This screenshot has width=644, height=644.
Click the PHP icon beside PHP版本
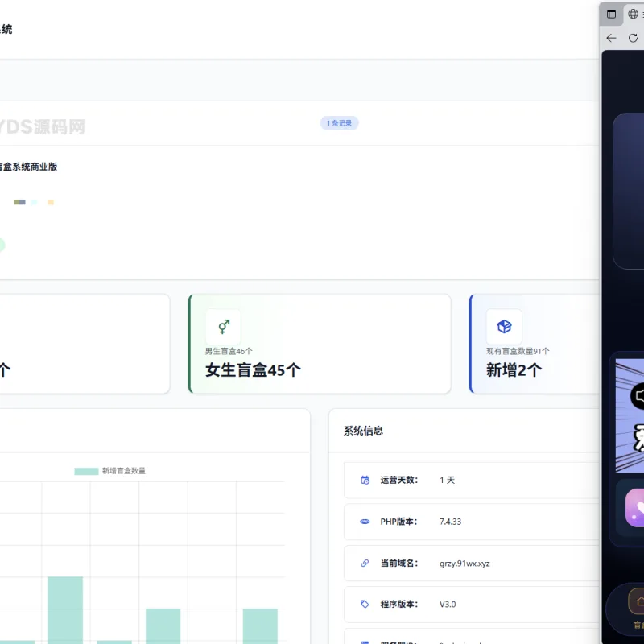365,522
